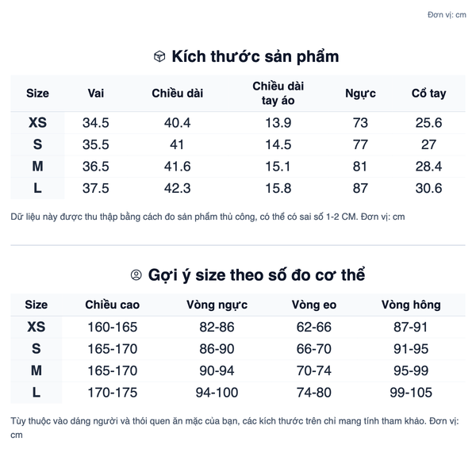The height and width of the screenshot is (476, 476).
Task: Click the 99-105 hip measurement cell
Action: point(411,393)
